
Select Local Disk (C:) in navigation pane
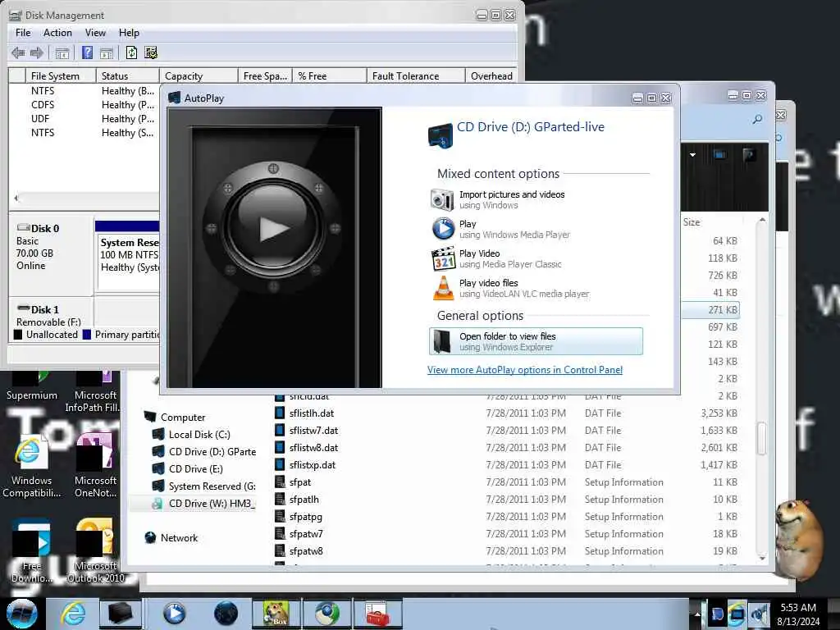coord(199,435)
